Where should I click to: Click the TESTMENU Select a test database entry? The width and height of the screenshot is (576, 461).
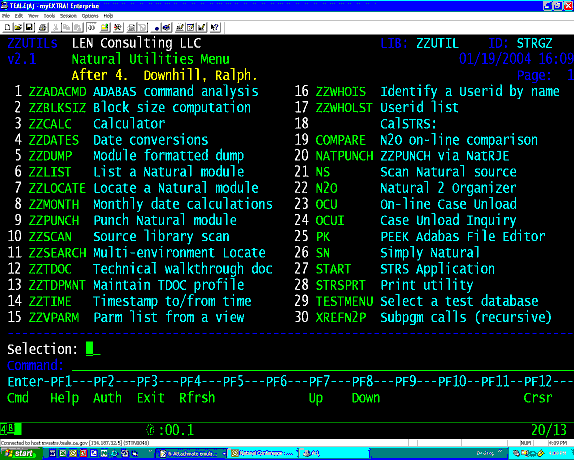416,301
